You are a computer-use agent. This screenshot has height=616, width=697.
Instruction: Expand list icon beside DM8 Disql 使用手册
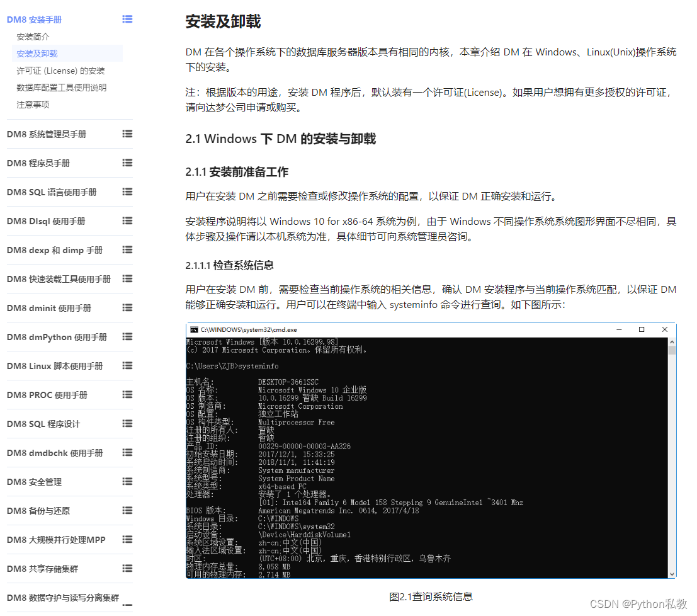(128, 220)
